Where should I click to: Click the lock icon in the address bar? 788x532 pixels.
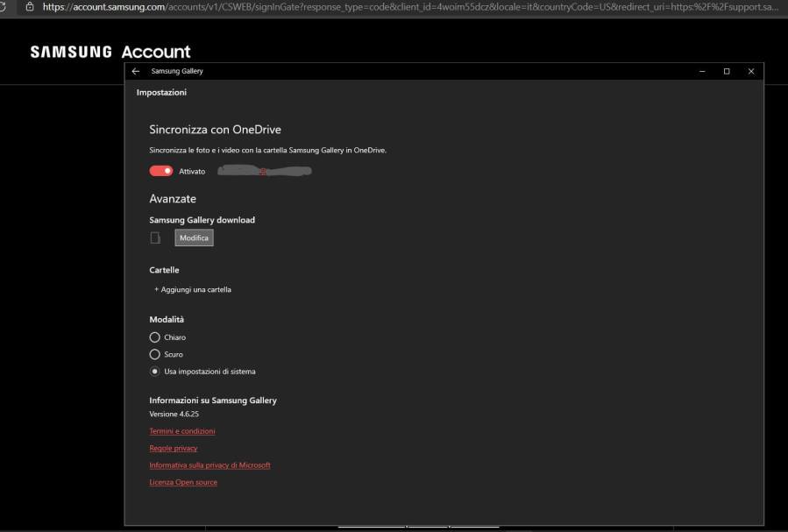tap(30, 6)
